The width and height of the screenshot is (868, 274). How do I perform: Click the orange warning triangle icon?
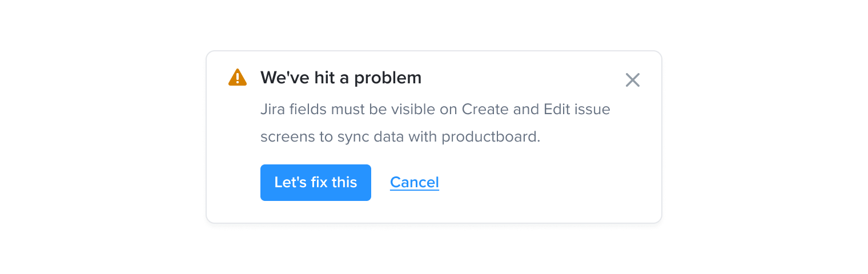pos(238,77)
